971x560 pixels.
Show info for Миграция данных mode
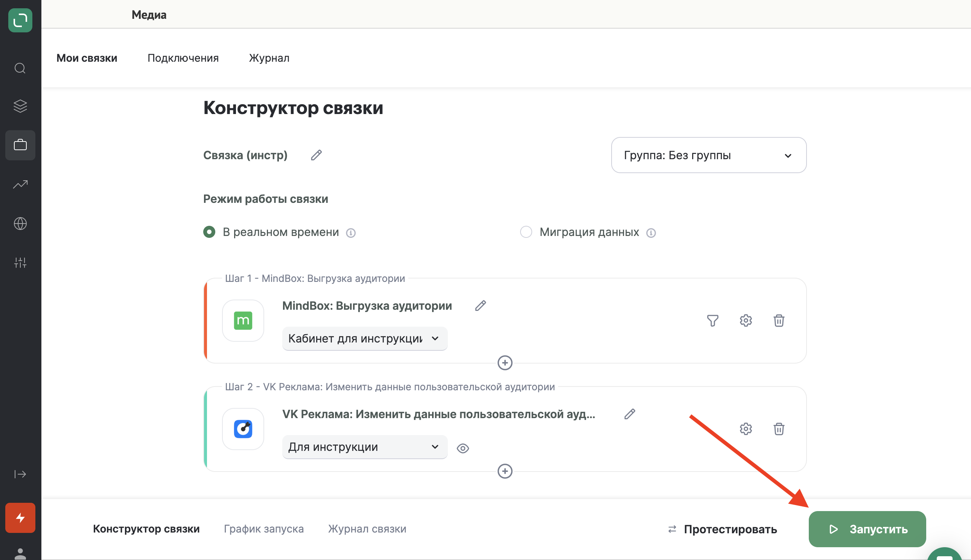pyautogui.click(x=651, y=233)
